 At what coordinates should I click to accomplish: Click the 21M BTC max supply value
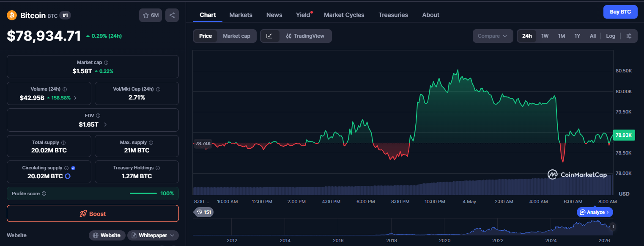click(x=137, y=150)
